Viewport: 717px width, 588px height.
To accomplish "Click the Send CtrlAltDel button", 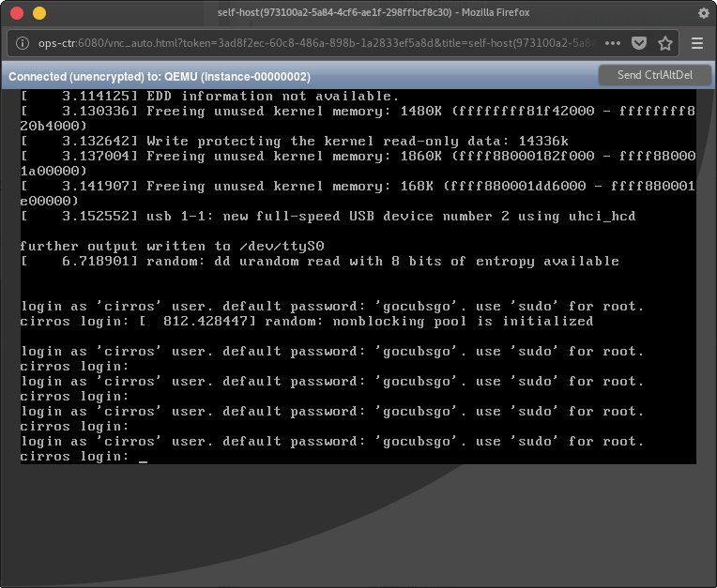I will click(655, 75).
